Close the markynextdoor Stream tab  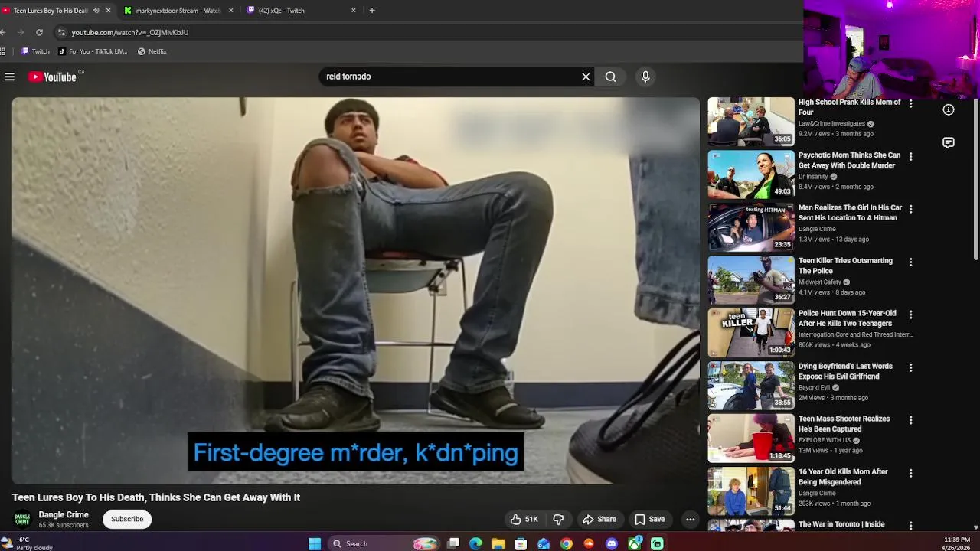coord(230,11)
